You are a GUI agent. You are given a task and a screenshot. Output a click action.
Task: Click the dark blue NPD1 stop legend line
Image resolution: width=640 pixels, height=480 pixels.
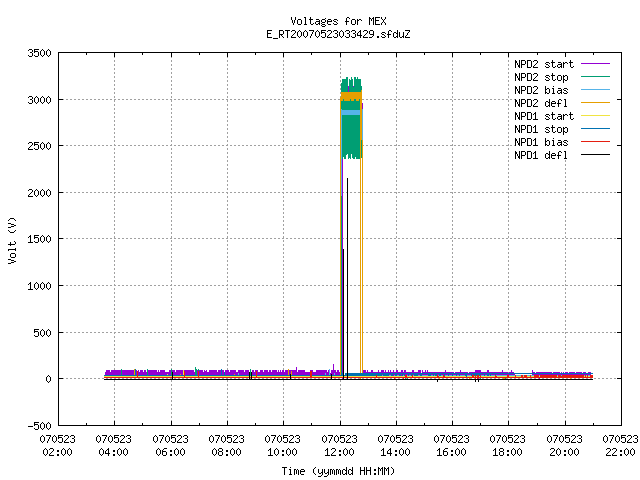596,129
